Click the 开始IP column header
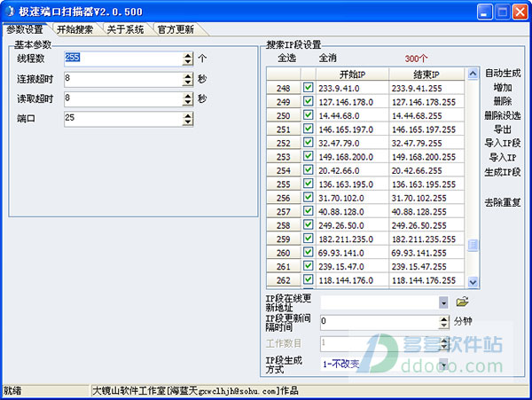532x400 pixels. tap(352, 74)
